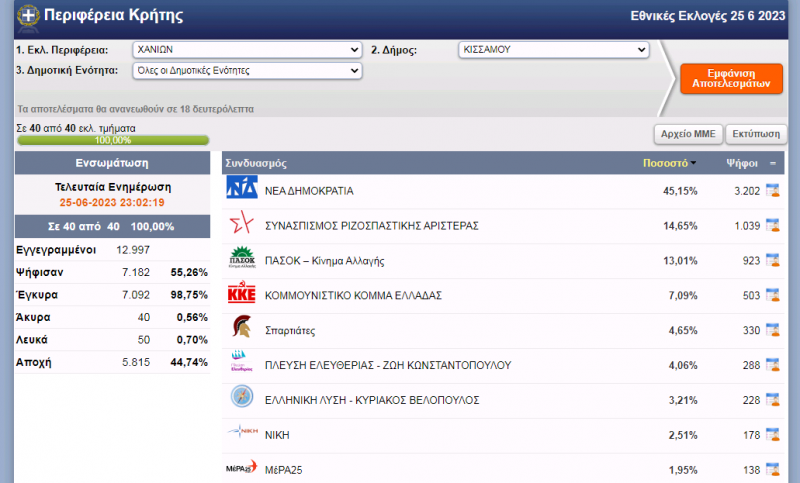Sort results by Ποσοστό column
The image size is (800, 483).
[668, 162]
